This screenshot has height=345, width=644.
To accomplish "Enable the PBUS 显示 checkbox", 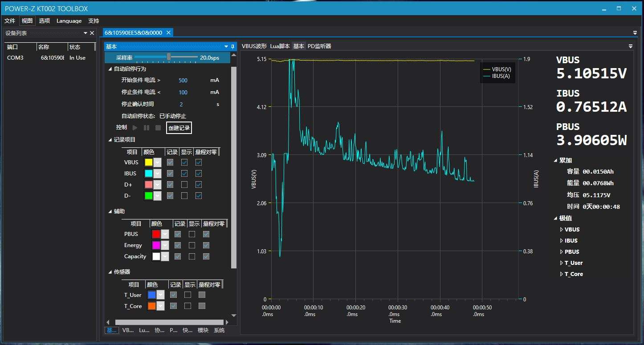I will coord(192,234).
